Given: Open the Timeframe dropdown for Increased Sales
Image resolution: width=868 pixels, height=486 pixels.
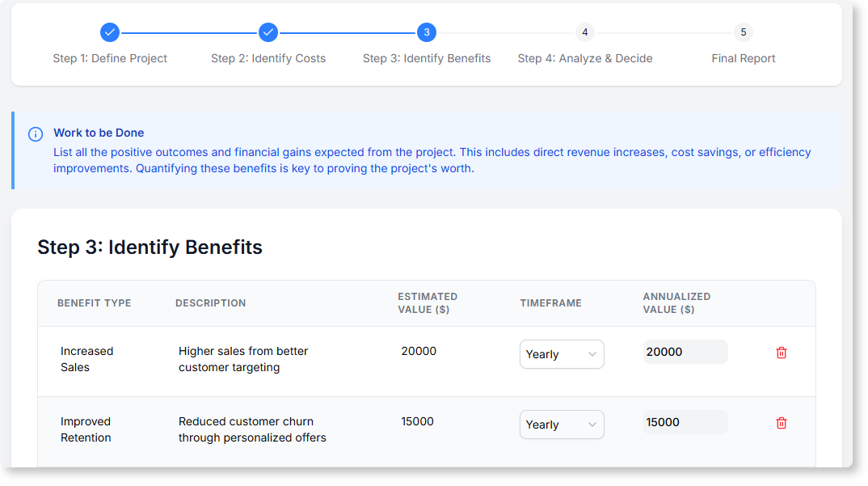Looking at the screenshot, I should (x=562, y=354).
